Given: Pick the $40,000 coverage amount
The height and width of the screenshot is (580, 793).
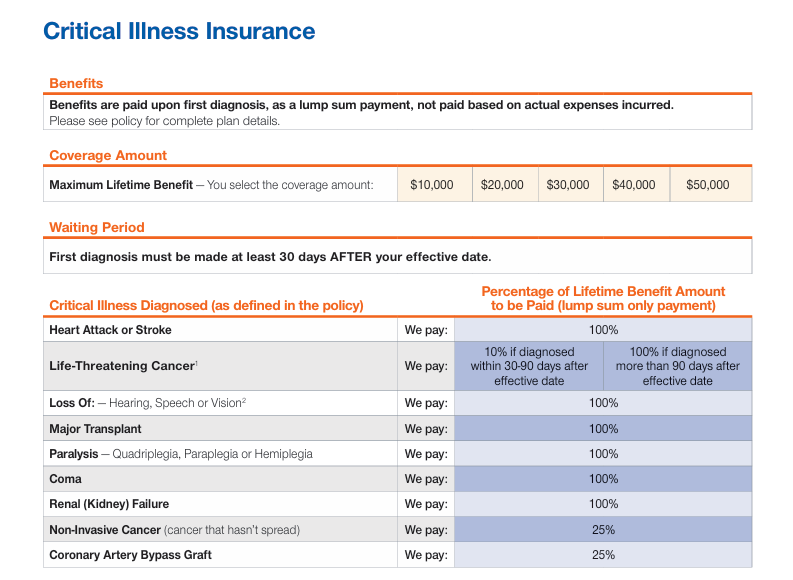Looking at the screenshot, I should point(636,185).
